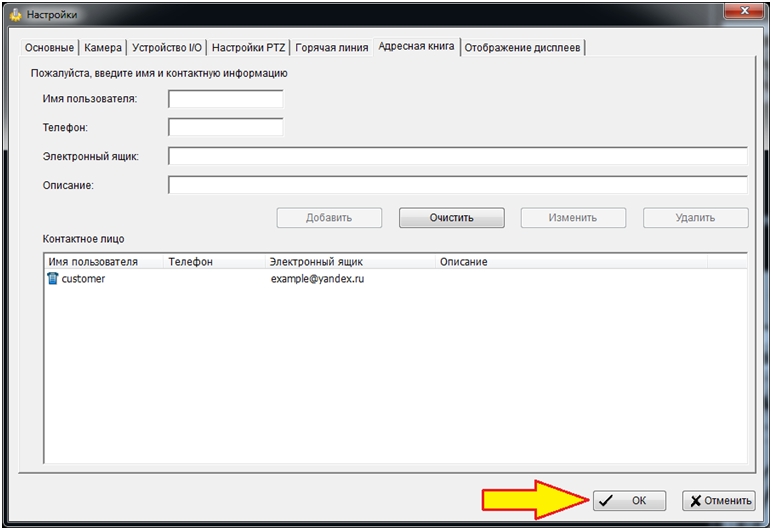Click the Имя пользователя input field
This screenshot has height=530, width=772.
[x=226, y=99]
